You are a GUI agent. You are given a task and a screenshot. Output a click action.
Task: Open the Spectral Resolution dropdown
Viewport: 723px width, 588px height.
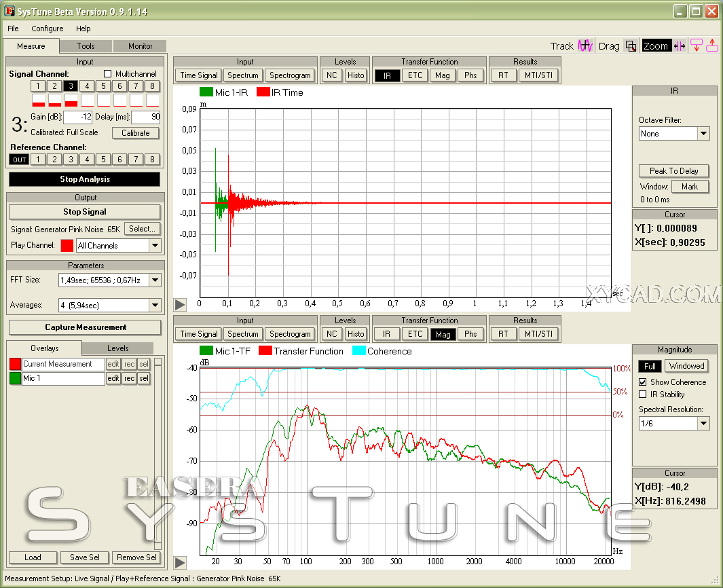[x=703, y=424]
